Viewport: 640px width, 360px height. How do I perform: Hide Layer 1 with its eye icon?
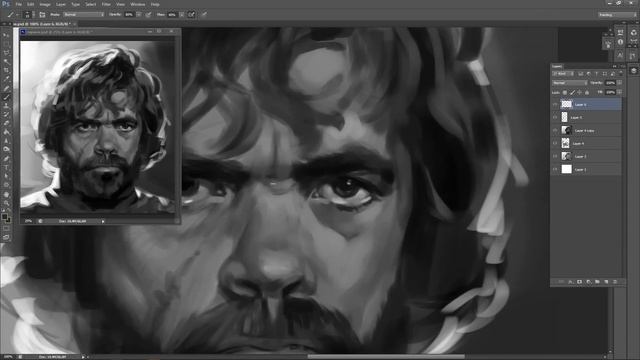[555, 169]
